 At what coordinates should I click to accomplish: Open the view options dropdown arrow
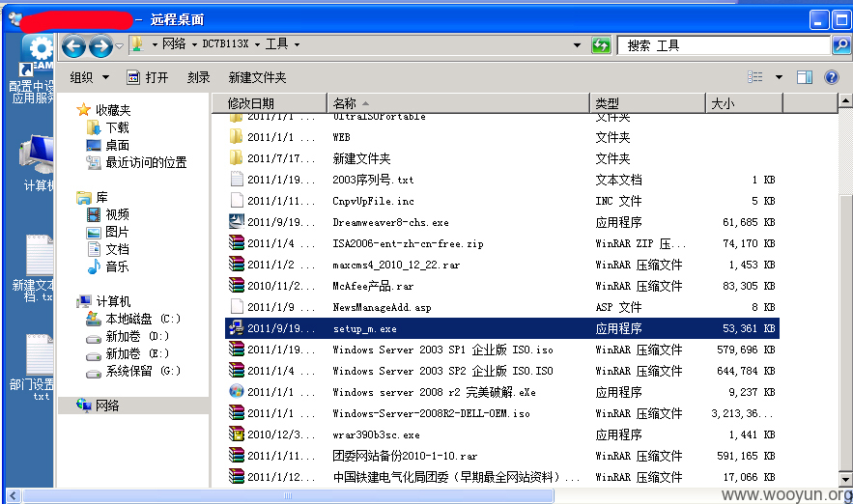pos(779,77)
